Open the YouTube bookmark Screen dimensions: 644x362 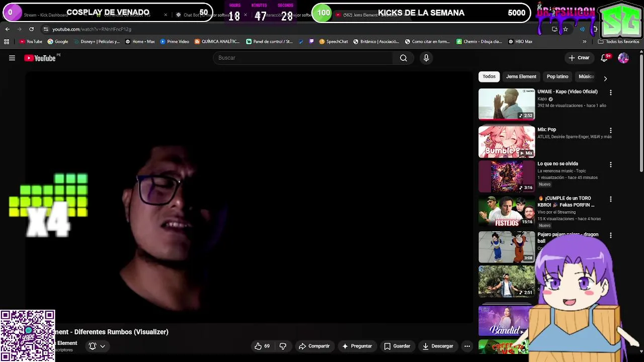[31, 42]
